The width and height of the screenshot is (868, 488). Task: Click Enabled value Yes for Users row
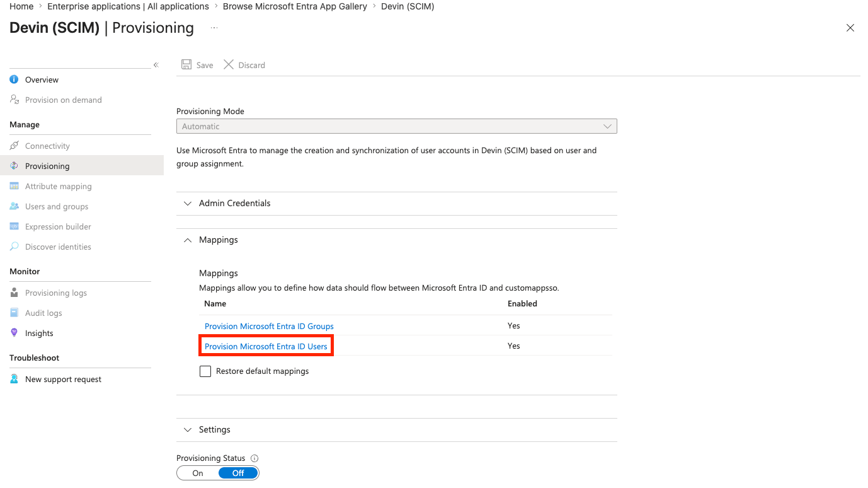coord(513,346)
